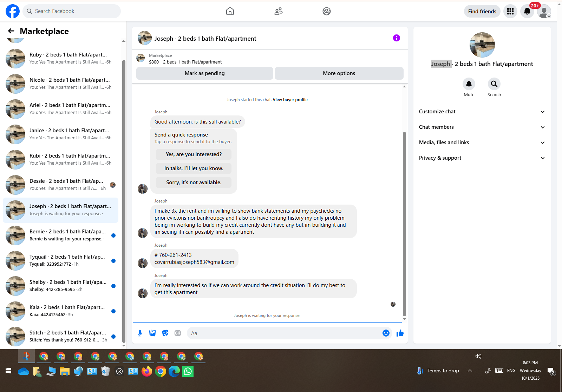Viewport: 562px width, 392px height.
Task: Open Rubi's conversation in the list
Action: 60,159
